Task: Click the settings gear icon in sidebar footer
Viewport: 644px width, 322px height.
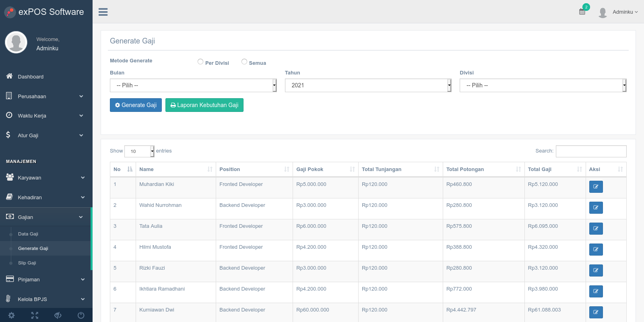Action: click(11, 315)
